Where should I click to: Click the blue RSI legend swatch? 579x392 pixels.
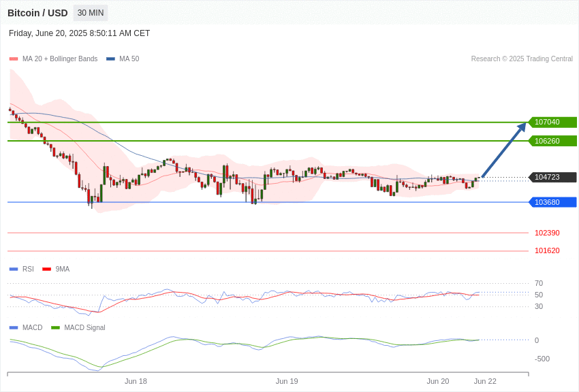click(x=14, y=269)
